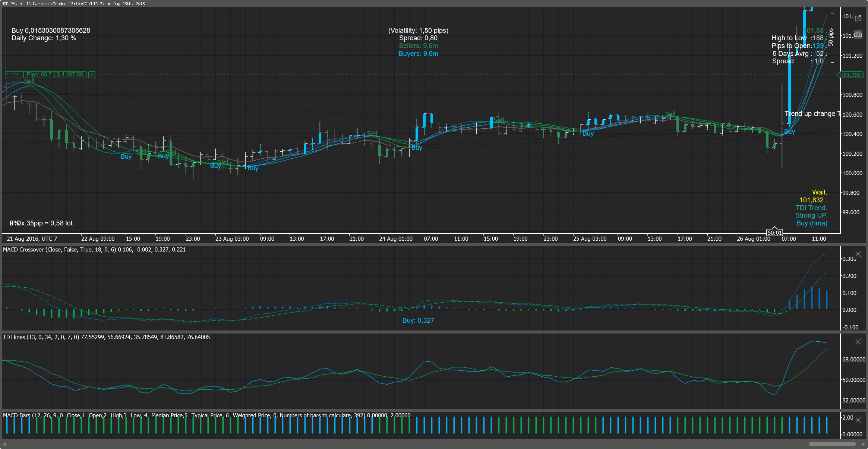Image resolution: width=868 pixels, height=449 pixels.
Task: Click the chart header title with USDJPY, h1
Action: (x=73, y=4)
